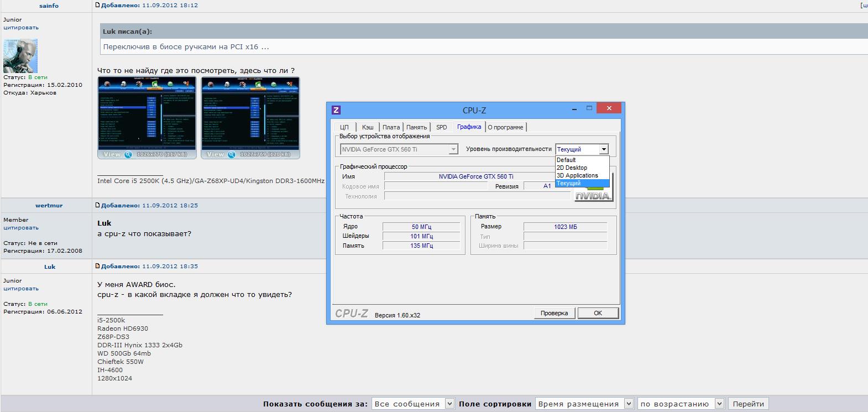Click the NVIDIA logo in CPU-Z

pyautogui.click(x=594, y=196)
